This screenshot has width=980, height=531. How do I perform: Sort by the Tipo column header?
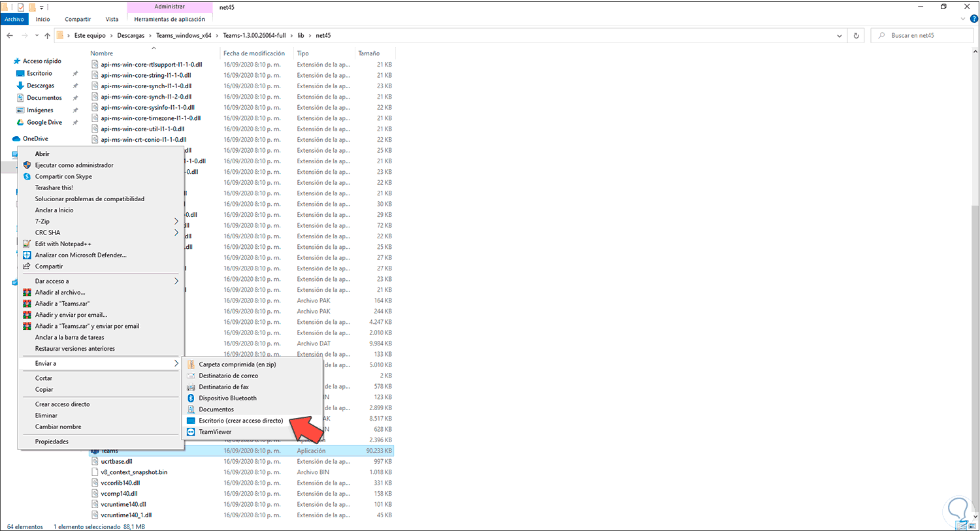[303, 54]
